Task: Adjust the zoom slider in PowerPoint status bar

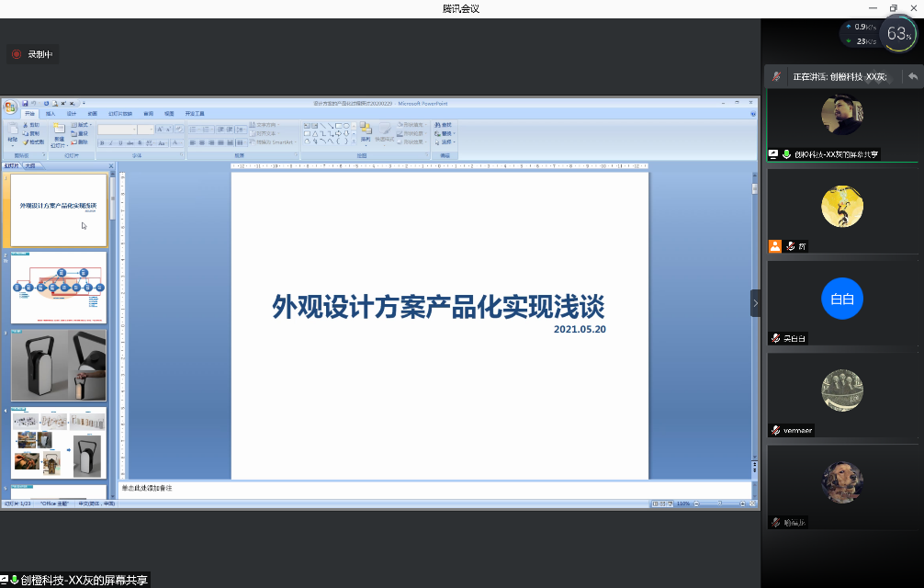Action: point(719,504)
